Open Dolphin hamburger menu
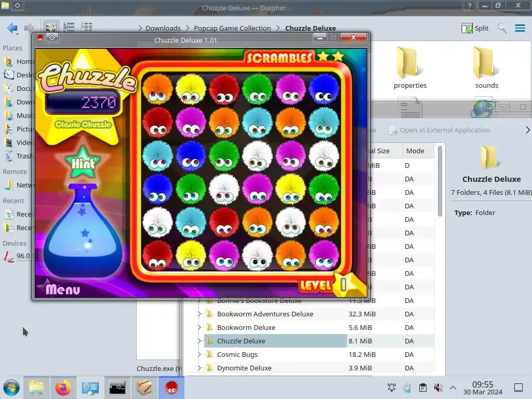Viewport: 532px width, 399px height. click(x=520, y=28)
